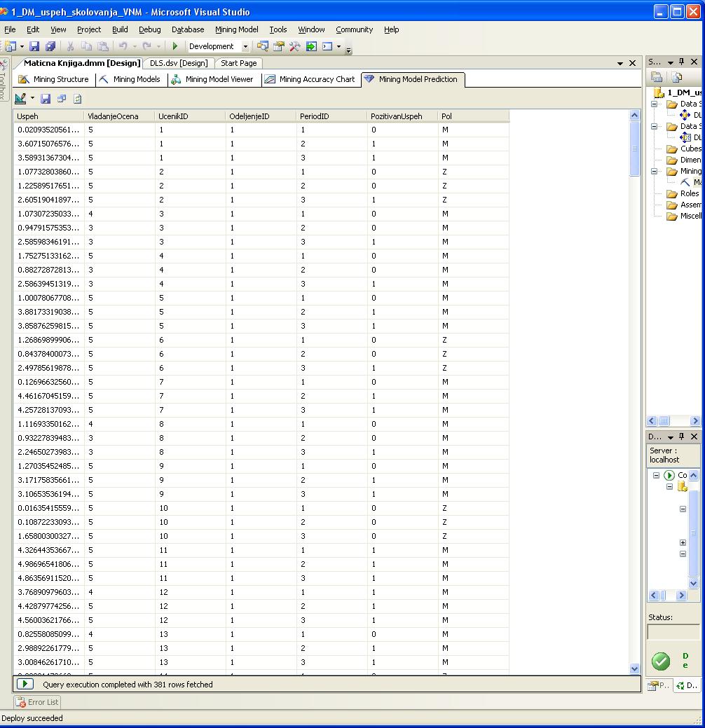Viewport: 705px width, 728px height.
Task: Click the PozitivanUspeh column header
Action: [x=403, y=116]
